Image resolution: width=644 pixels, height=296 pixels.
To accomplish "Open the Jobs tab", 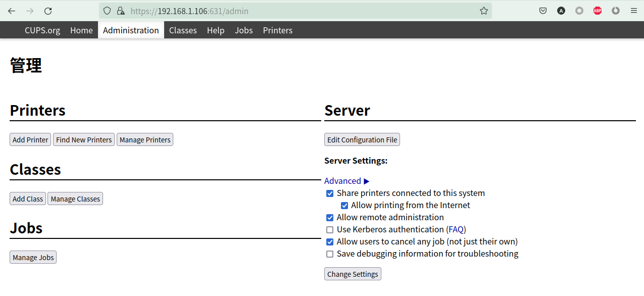I will click(243, 30).
